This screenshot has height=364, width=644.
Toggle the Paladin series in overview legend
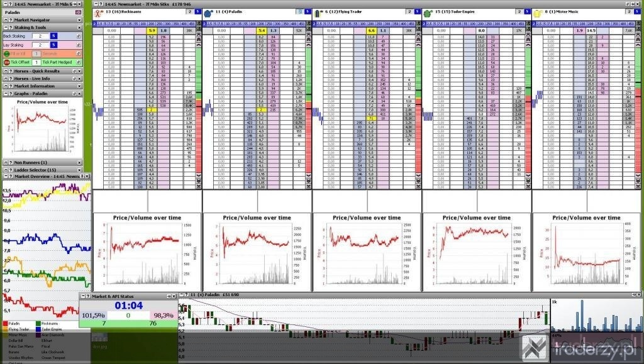[x=5, y=324]
